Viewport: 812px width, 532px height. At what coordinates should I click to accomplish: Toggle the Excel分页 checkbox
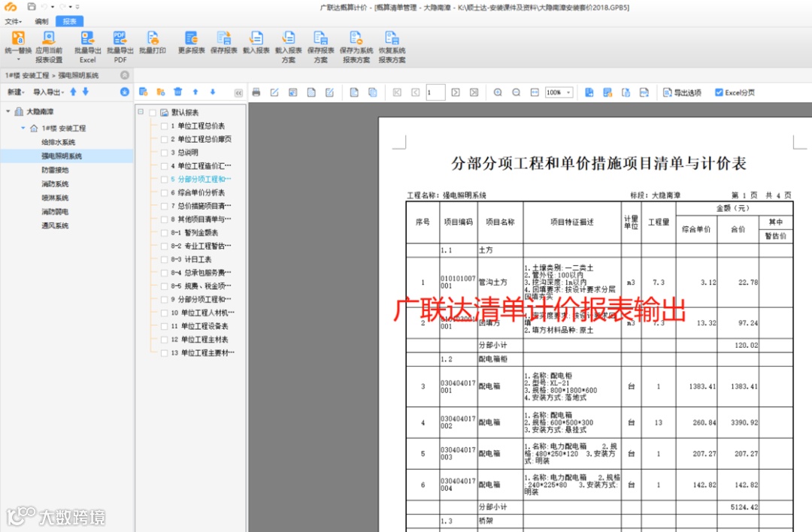719,92
